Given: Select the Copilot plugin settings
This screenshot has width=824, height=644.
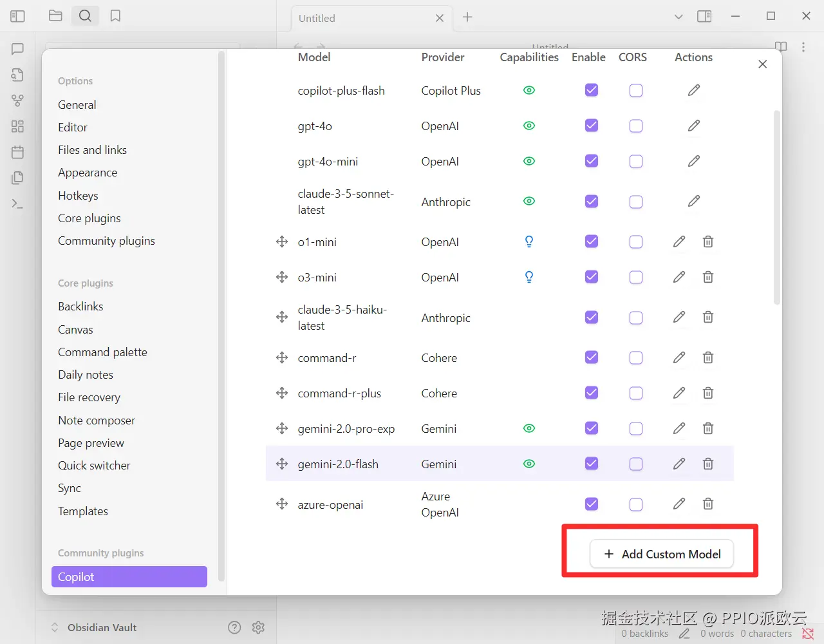Looking at the screenshot, I should pyautogui.click(x=129, y=576).
